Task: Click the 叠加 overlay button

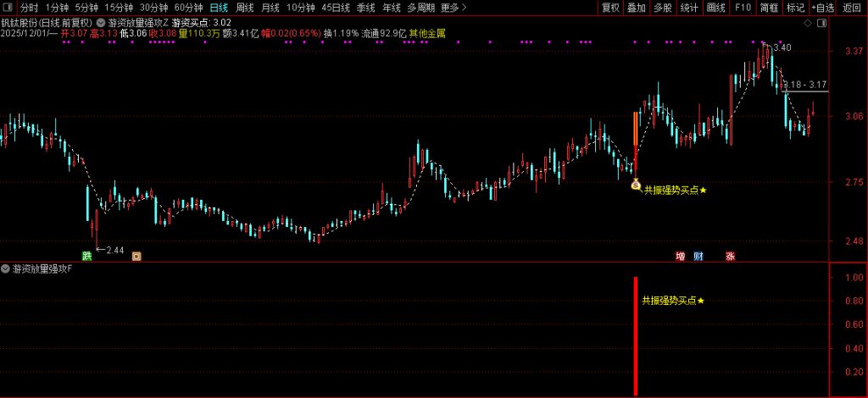Action: 636,8
